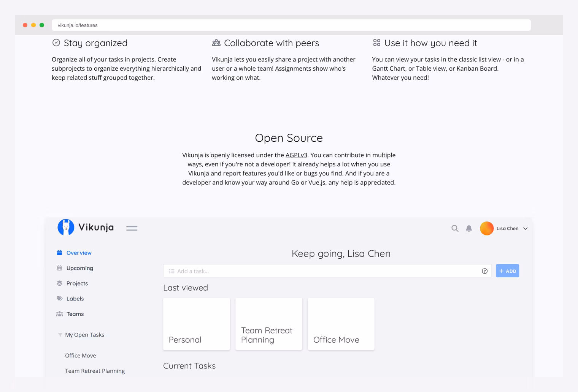The width and height of the screenshot is (578, 392).
Task: Click the Lisa Chen username text
Action: click(x=507, y=228)
